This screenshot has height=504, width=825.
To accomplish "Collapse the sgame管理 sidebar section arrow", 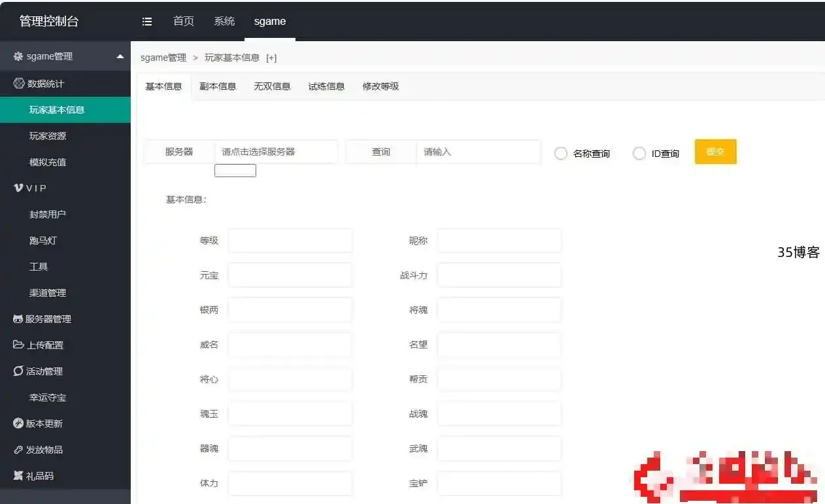I will point(120,57).
